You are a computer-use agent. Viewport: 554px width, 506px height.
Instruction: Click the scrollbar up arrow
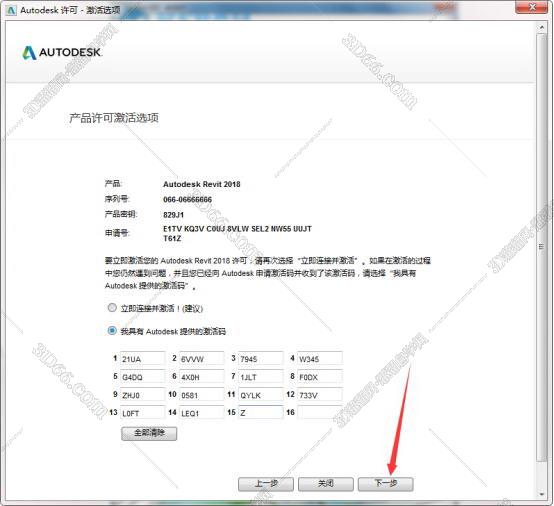click(x=541, y=27)
